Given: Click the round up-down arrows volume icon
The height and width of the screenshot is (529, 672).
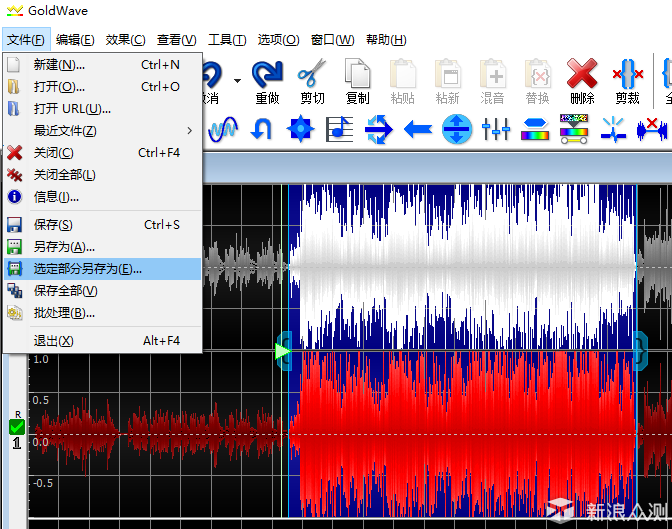Looking at the screenshot, I should (x=457, y=129).
